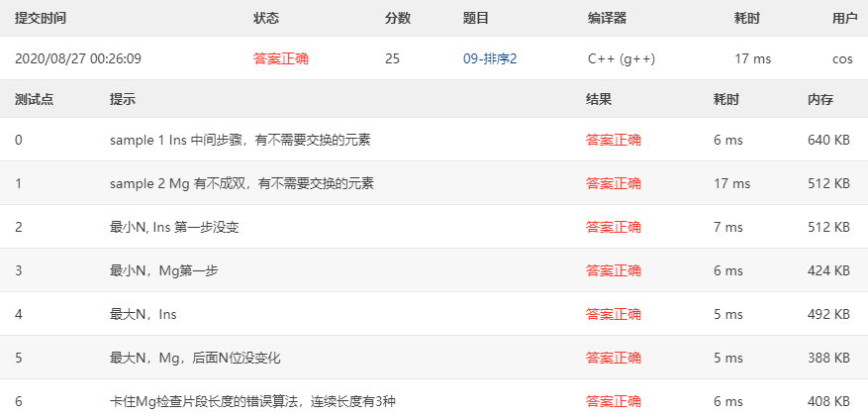Click the result 答案正确 for test point 4

coord(614,314)
